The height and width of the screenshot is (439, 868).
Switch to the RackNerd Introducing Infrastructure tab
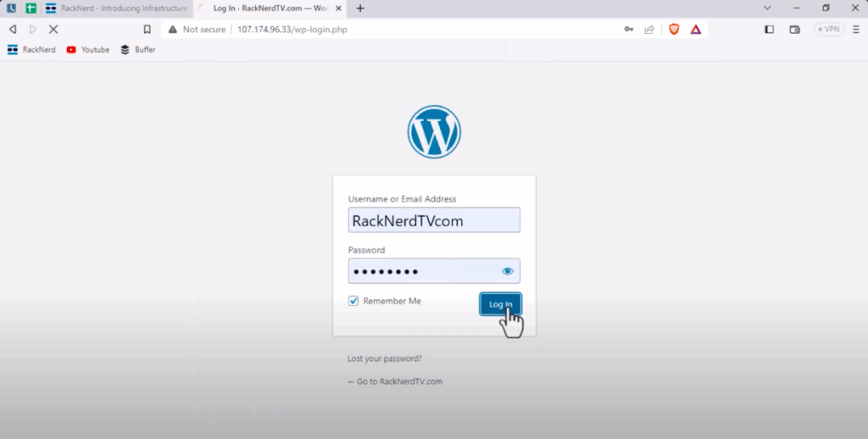[116, 8]
